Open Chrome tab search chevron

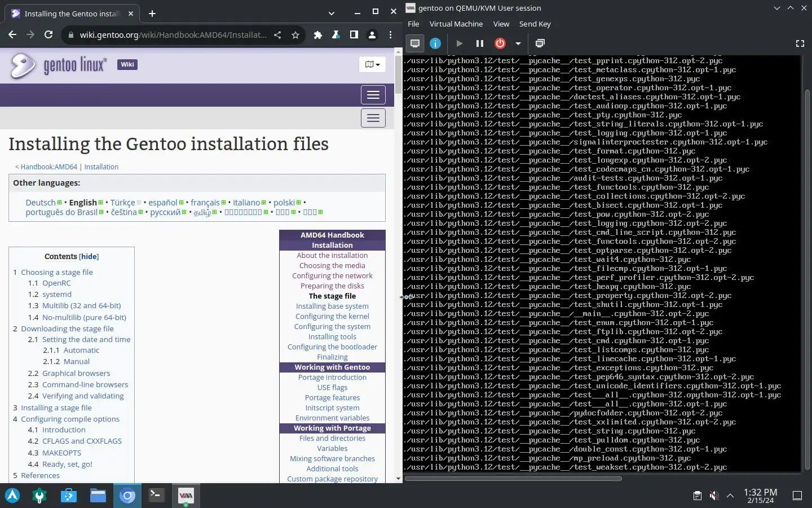tap(332, 13)
